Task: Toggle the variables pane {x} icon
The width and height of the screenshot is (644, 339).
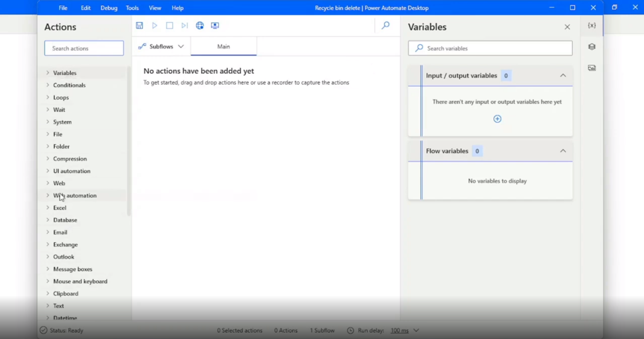Action: tap(592, 25)
